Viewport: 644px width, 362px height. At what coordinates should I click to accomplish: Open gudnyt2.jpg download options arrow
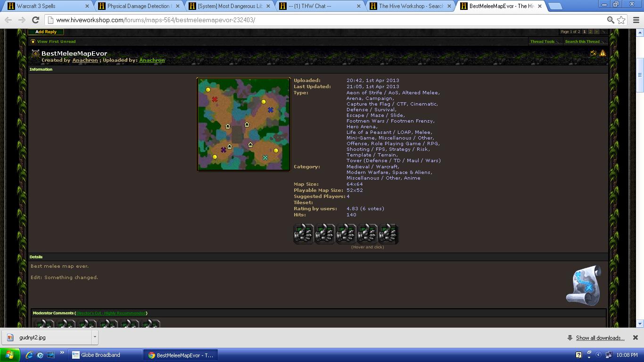pyautogui.click(x=95, y=337)
